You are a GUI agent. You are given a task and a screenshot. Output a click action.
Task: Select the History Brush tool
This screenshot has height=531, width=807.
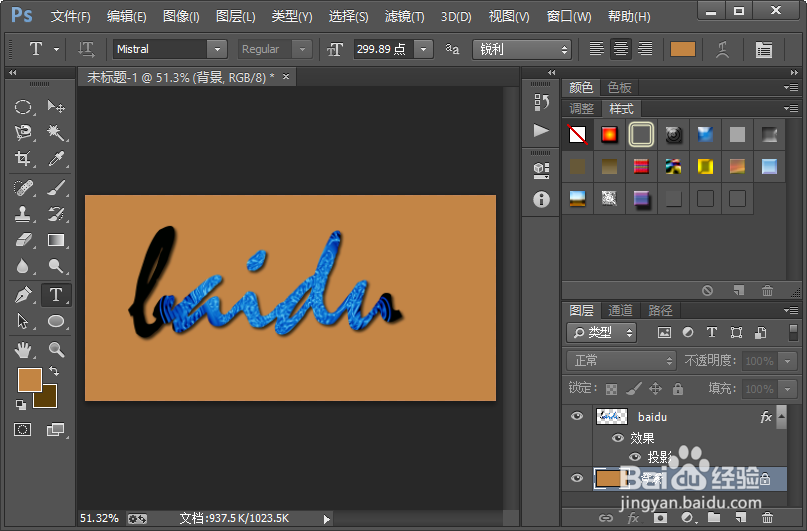(56, 214)
